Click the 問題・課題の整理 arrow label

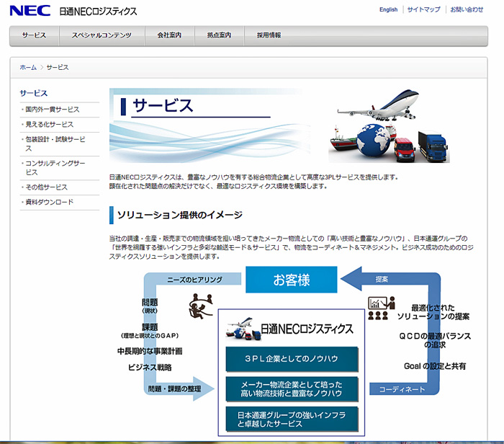pyautogui.click(x=174, y=389)
